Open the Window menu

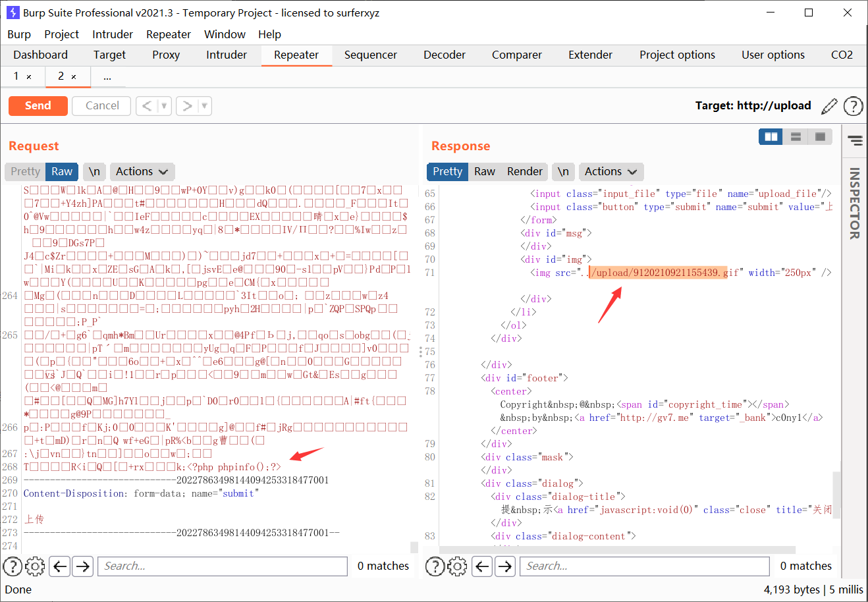point(225,34)
